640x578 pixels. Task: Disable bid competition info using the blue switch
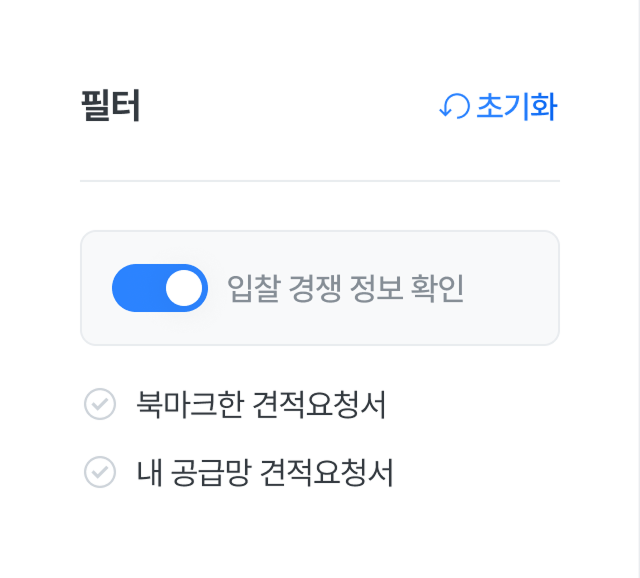tap(160, 288)
